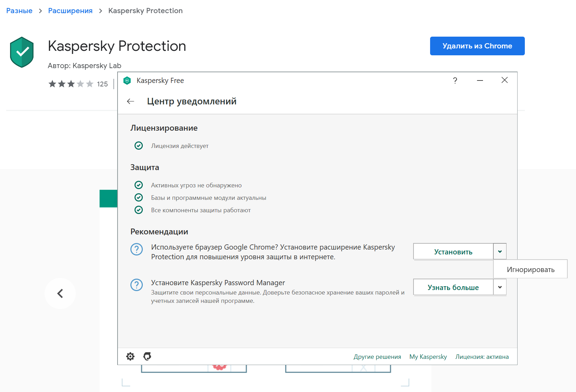Open the My Kaspersky link

pyautogui.click(x=428, y=357)
